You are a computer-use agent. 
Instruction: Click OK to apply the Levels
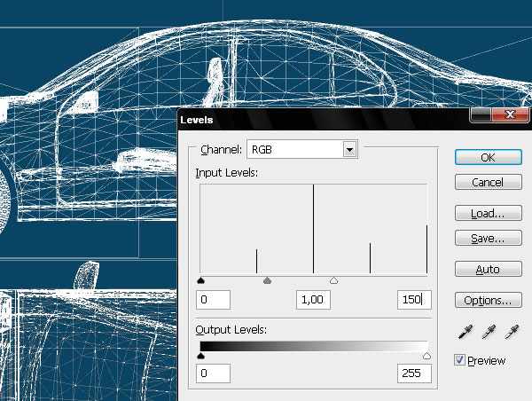[x=486, y=157]
